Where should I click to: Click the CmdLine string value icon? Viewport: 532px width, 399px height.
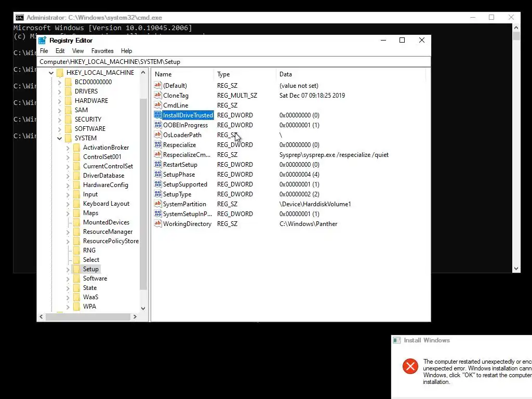(x=158, y=105)
